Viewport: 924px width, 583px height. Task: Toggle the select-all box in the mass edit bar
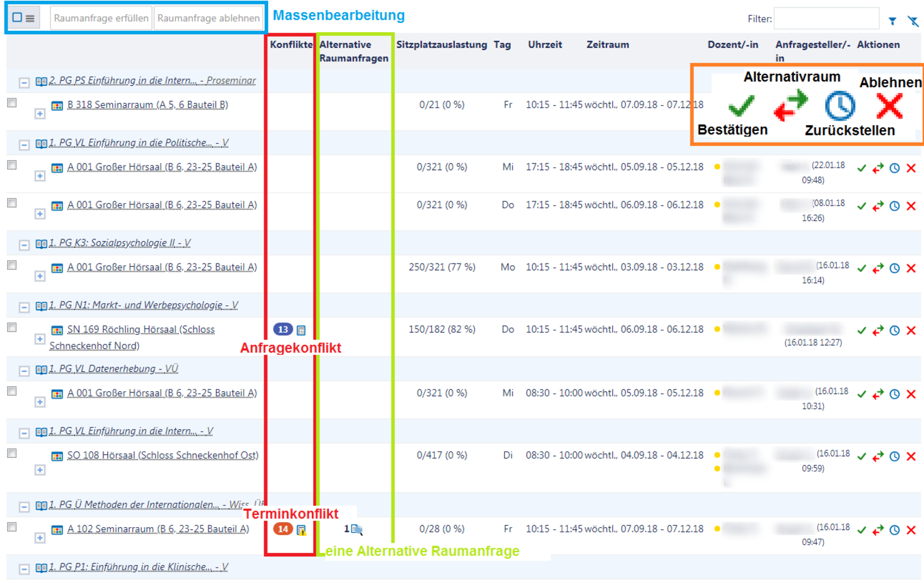[17, 18]
